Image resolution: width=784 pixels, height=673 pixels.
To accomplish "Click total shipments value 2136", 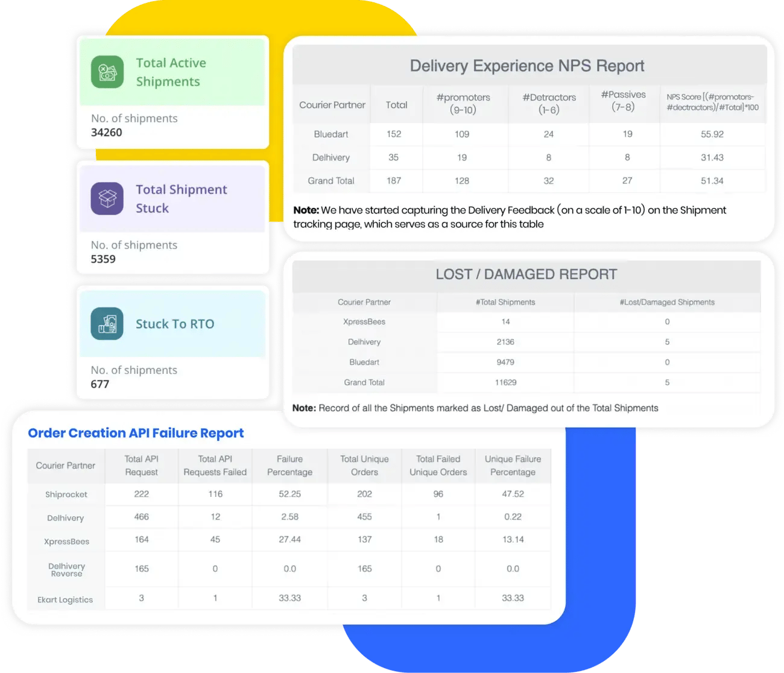I will point(505,342).
